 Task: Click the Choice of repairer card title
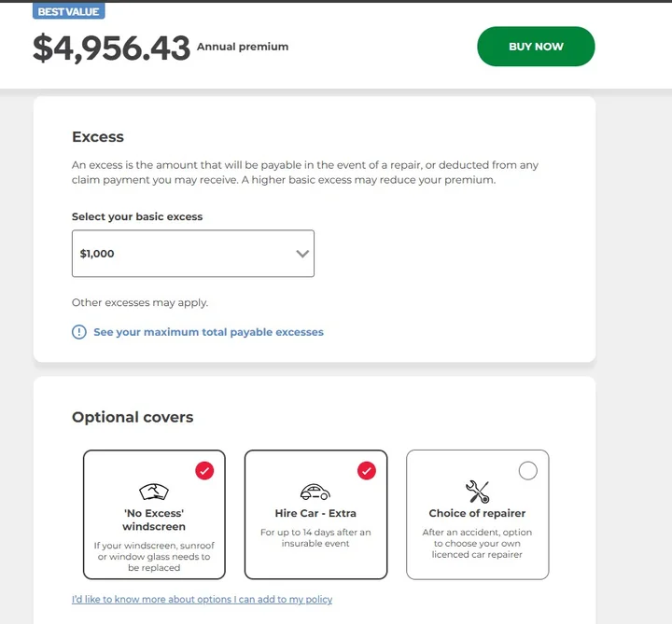click(477, 513)
